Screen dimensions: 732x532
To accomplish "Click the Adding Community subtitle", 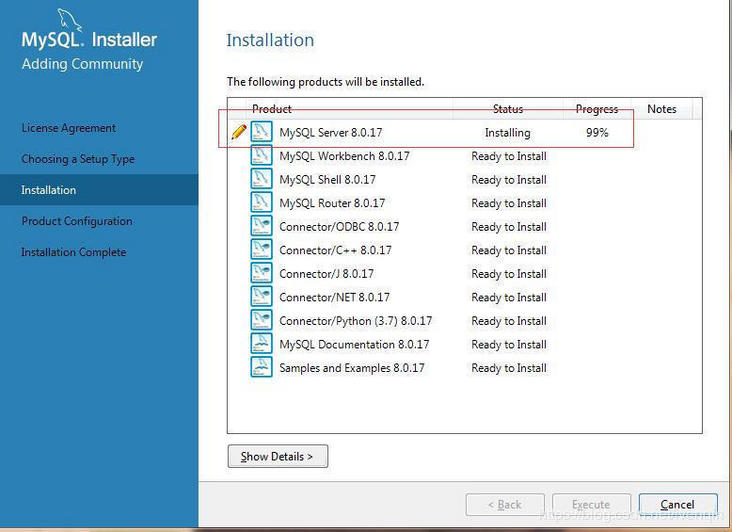I will pyautogui.click(x=82, y=64).
